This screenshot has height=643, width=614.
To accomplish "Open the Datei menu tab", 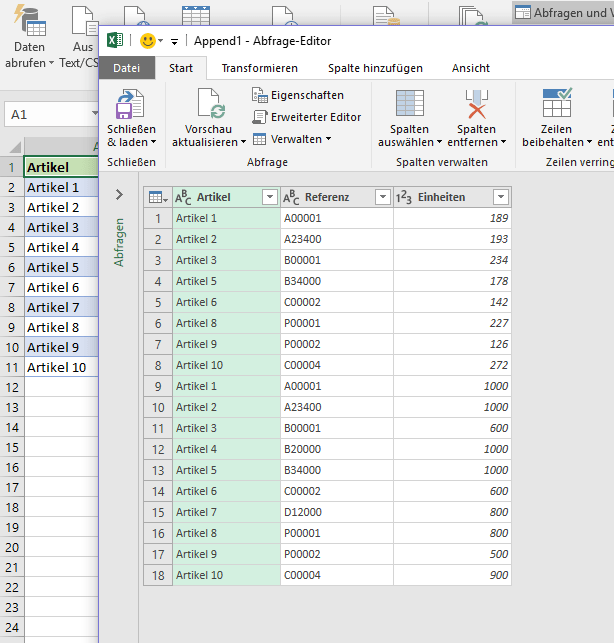I will pyautogui.click(x=126, y=68).
